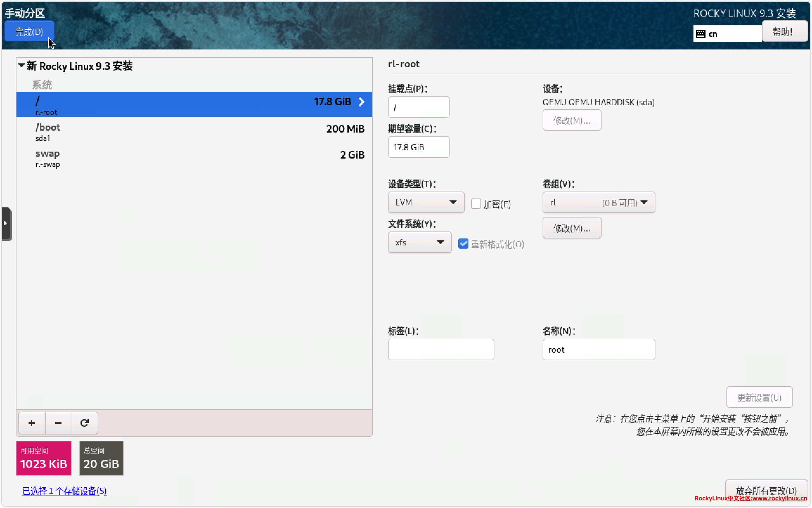Click the minus icon to remove partition
The image size is (812, 508).
tap(58, 423)
